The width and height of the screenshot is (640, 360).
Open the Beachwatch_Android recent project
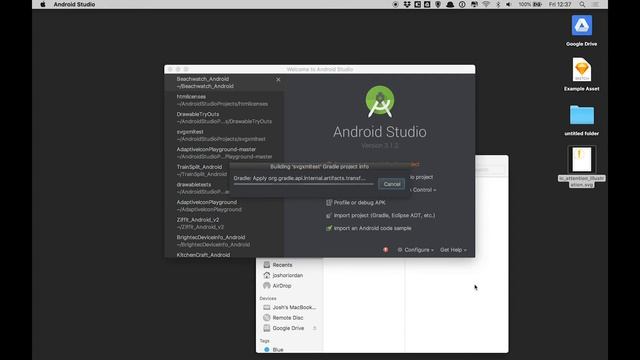click(x=224, y=82)
